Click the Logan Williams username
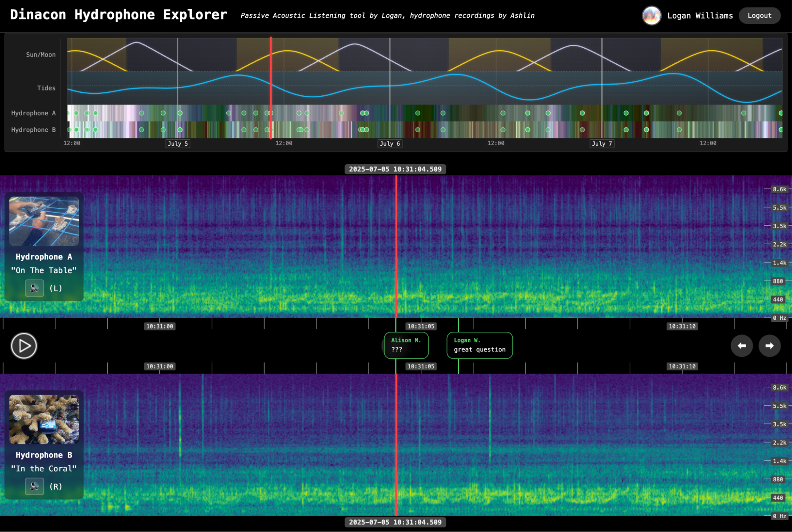The width and height of the screenshot is (792, 532). pos(700,16)
